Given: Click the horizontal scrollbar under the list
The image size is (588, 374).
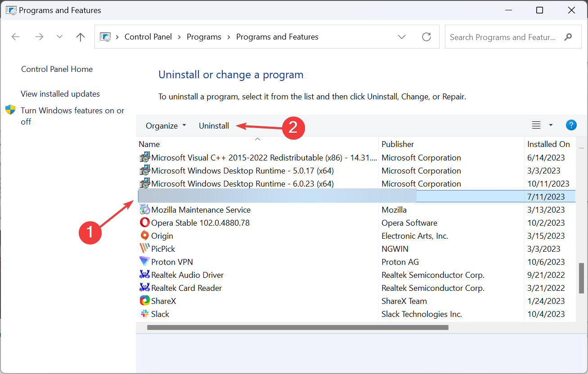Looking at the screenshot, I should (297, 328).
